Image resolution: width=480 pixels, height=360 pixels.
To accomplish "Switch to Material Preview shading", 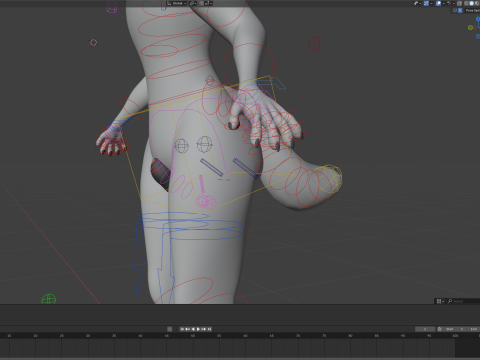I will tap(477, 3).
